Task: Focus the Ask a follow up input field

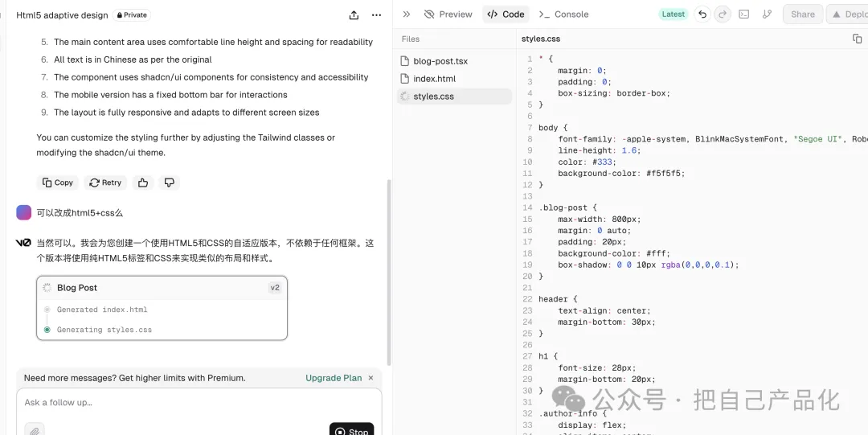Action: point(199,402)
